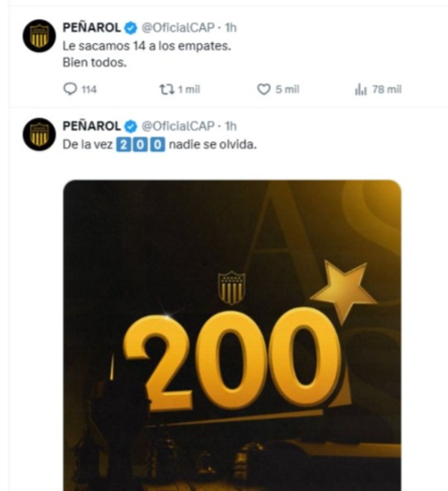Open PEÑAROL profile name in second tweet
448x491 pixels.
pyautogui.click(x=91, y=126)
